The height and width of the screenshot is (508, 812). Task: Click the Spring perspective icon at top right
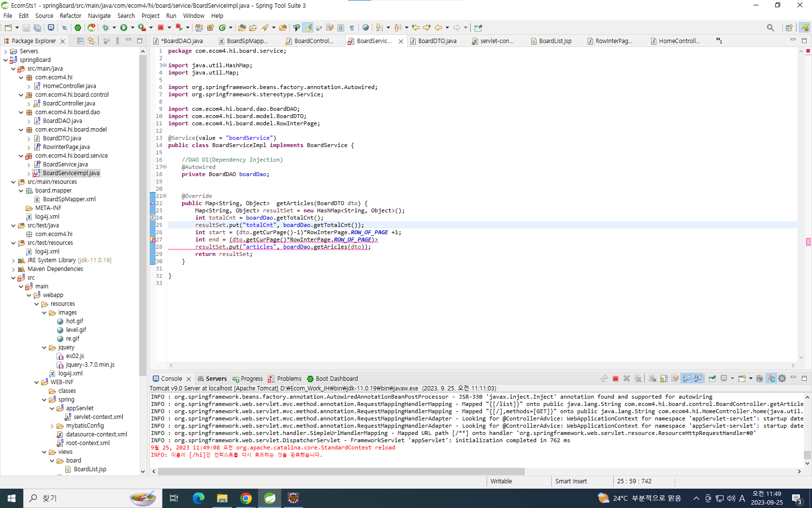[x=805, y=28]
